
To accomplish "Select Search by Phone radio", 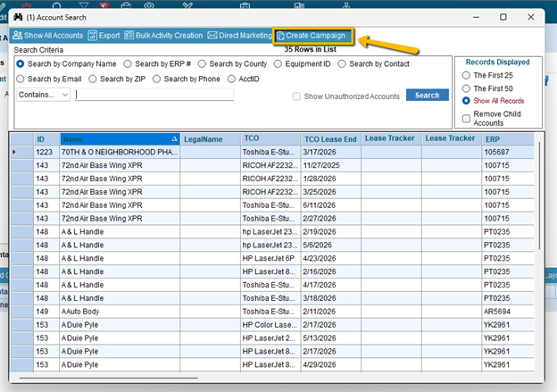I will point(157,79).
